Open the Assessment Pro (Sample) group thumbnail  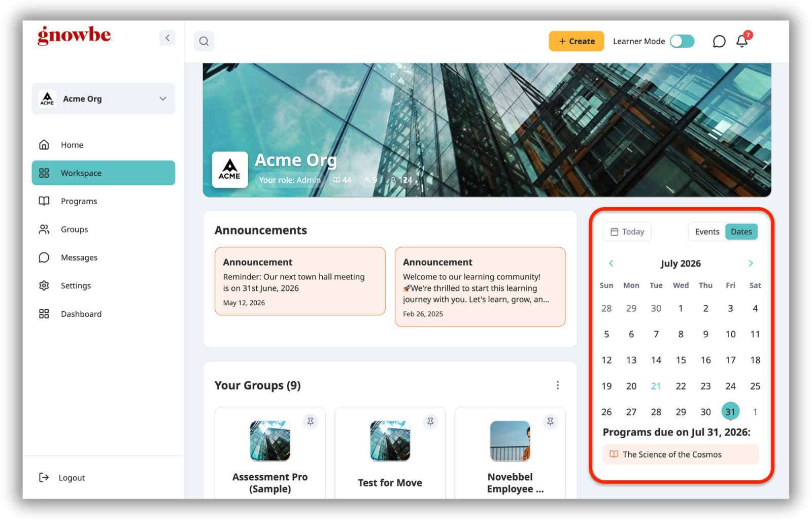pyautogui.click(x=270, y=441)
